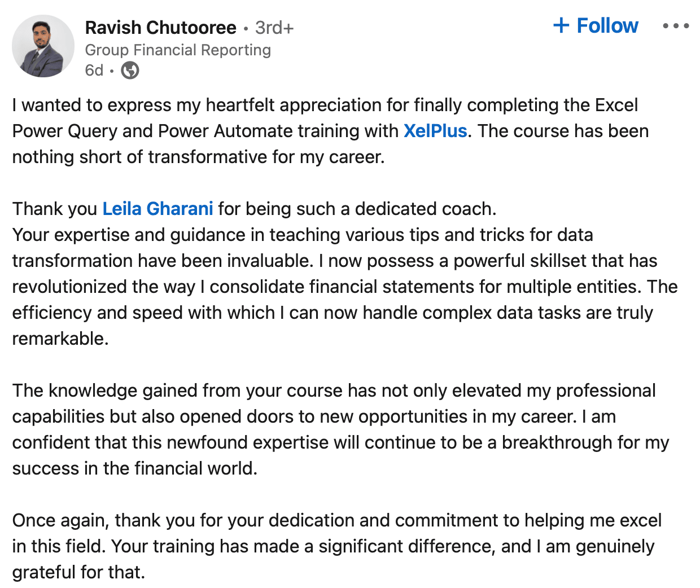Click the 'Thank you' text before Leila Gharani
700x588 pixels.
[55, 209]
